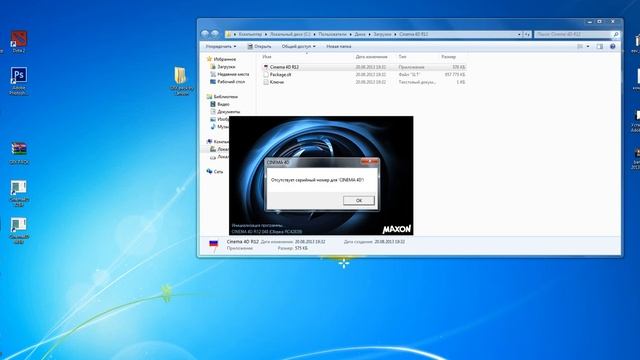The height and width of the screenshot is (360, 640).
Task: Expand the arrow after Загрузки in the breadcrumb
Action: [395, 34]
